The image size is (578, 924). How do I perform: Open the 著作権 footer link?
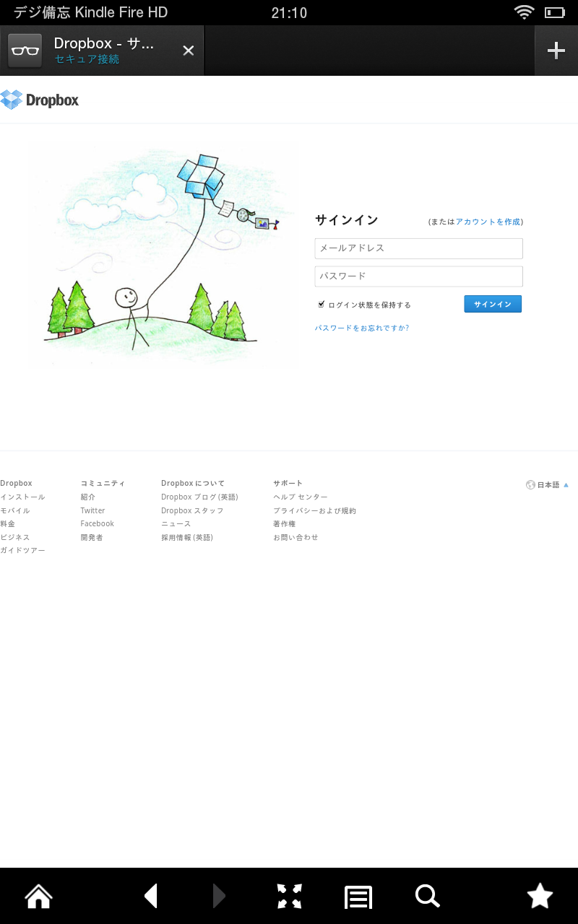click(284, 523)
